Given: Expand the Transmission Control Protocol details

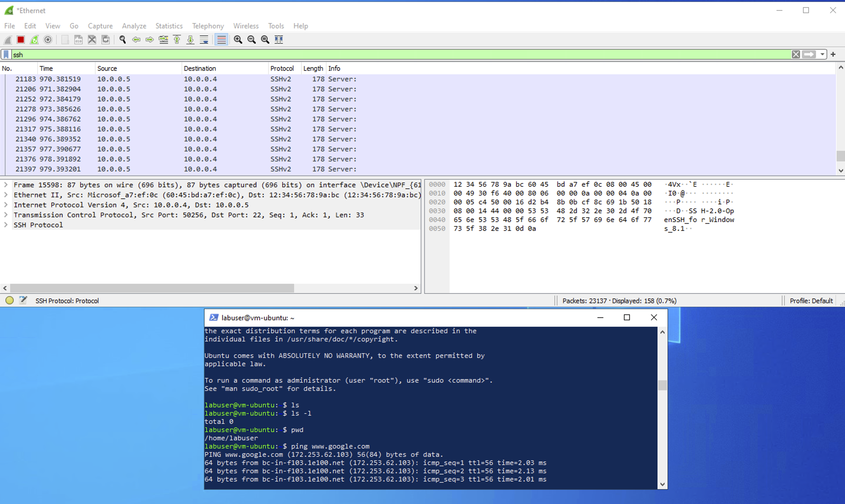Looking at the screenshot, I should 6,215.
